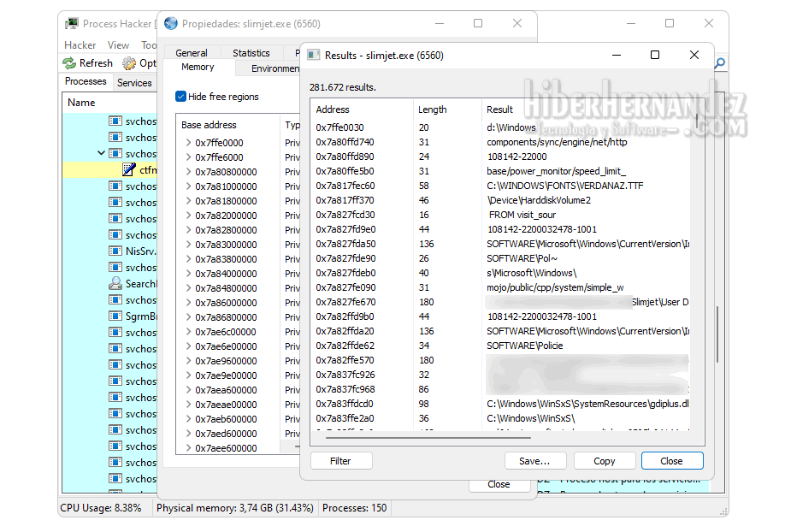Expand the 0x7a84000000 memory region
Image resolution: width=785 pixels, height=532 pixels.
point(188,274)
